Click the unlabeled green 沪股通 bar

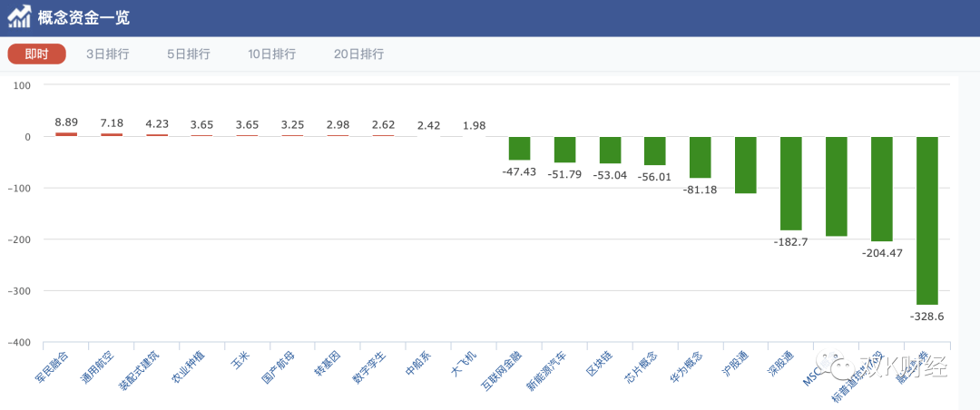tap(746, 165)
